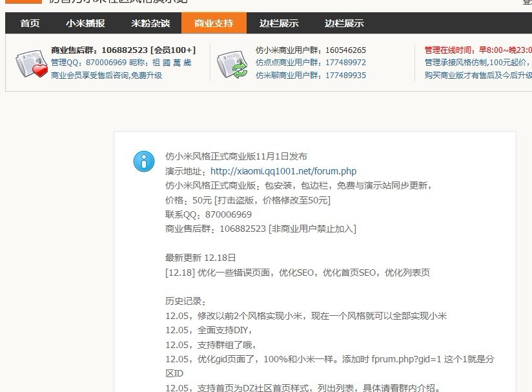Click 仿点点商业用户群：177489972
Image resolution: width=532 pixels, height=392 pixels.
click(311, 63)
